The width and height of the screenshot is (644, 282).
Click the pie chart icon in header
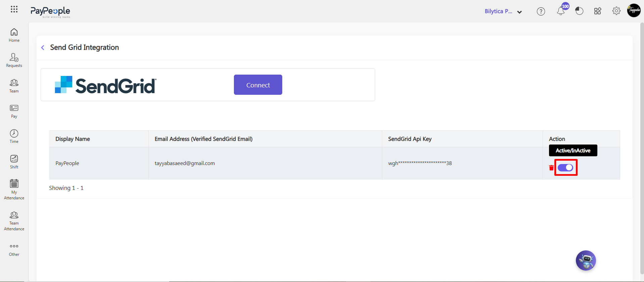579,11
